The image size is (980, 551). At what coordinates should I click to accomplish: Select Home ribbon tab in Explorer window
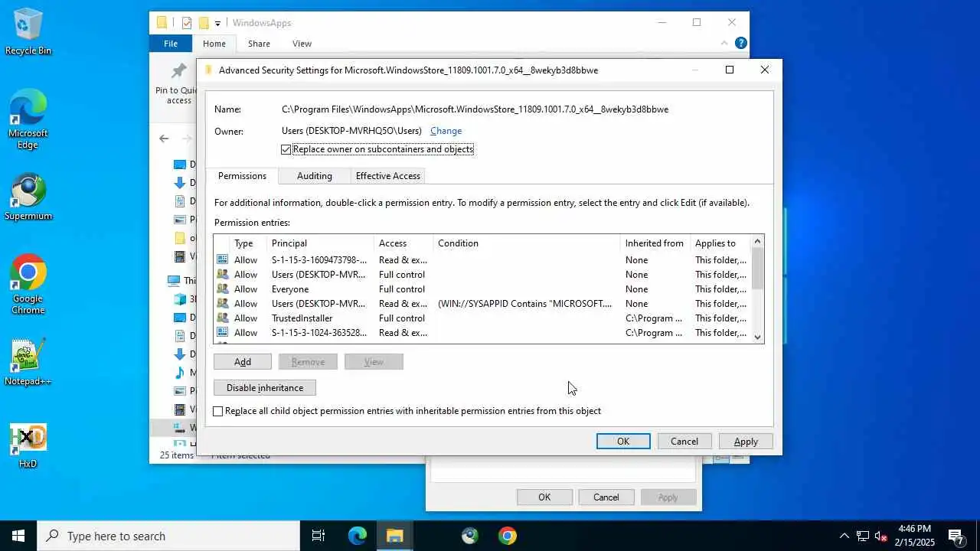tap(214, 44)
